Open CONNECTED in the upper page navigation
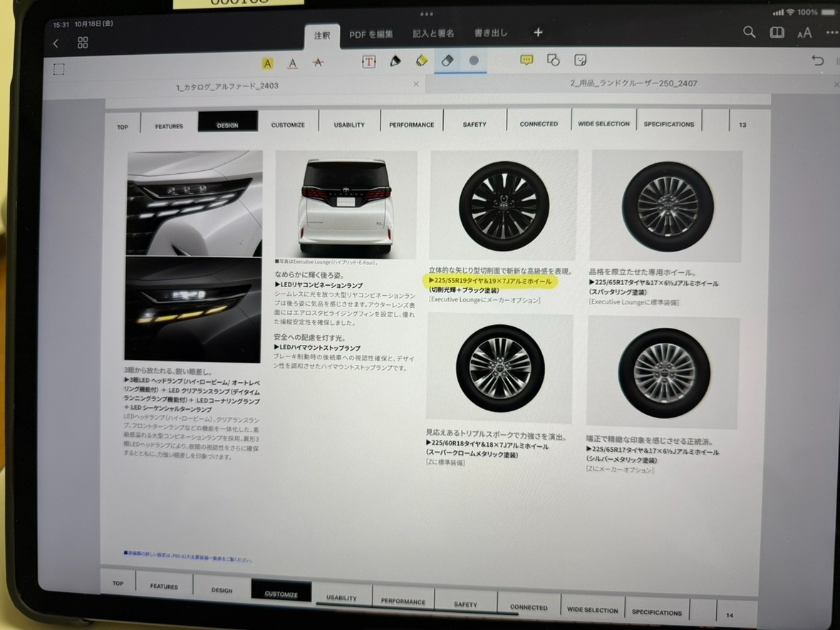Viewport: 840px width, 630px height. click(539, 124)
